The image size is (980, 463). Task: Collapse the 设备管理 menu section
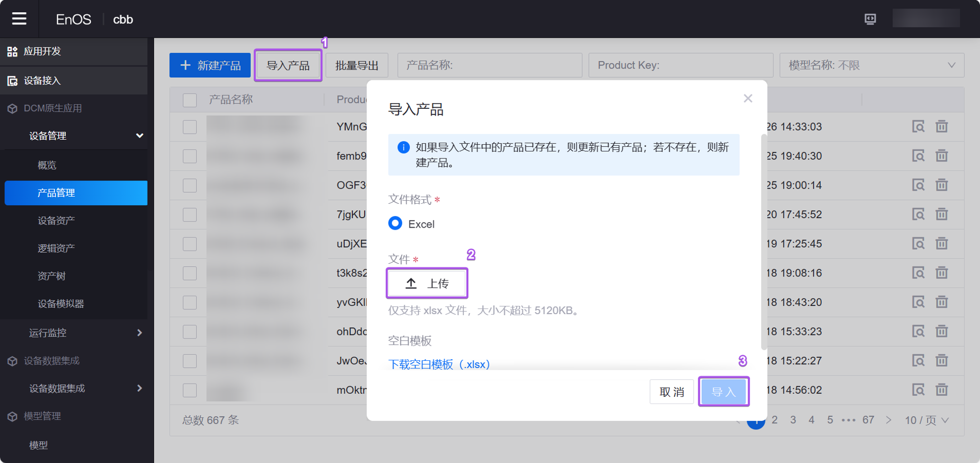pos(139,136)
